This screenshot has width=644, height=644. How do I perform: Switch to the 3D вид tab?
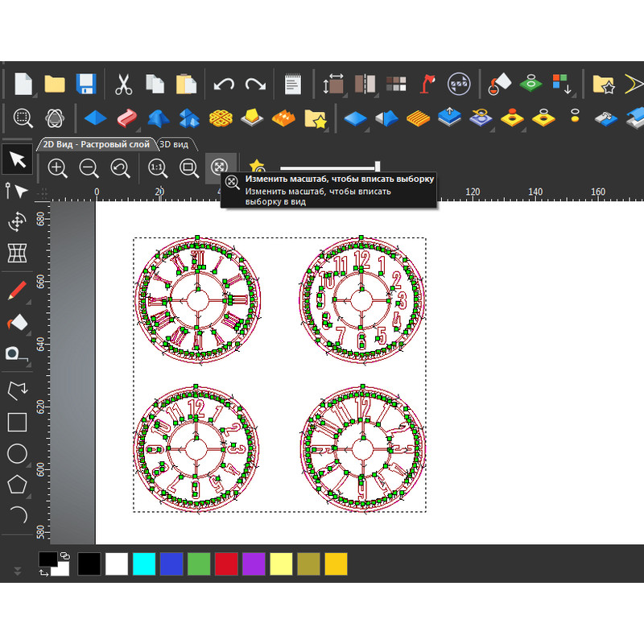click(175, 145)
